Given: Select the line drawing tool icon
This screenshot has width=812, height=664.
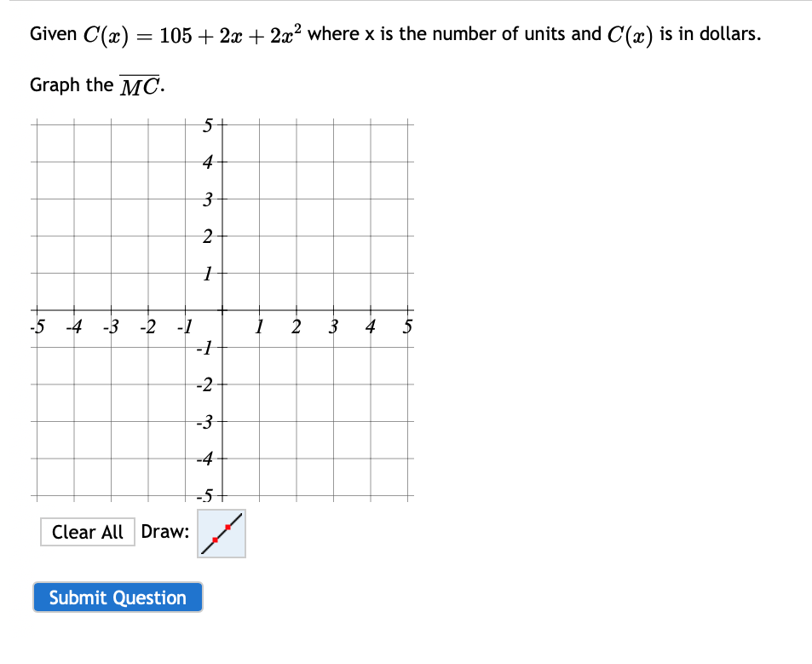Looking at the screenshot, I should 222,534.
